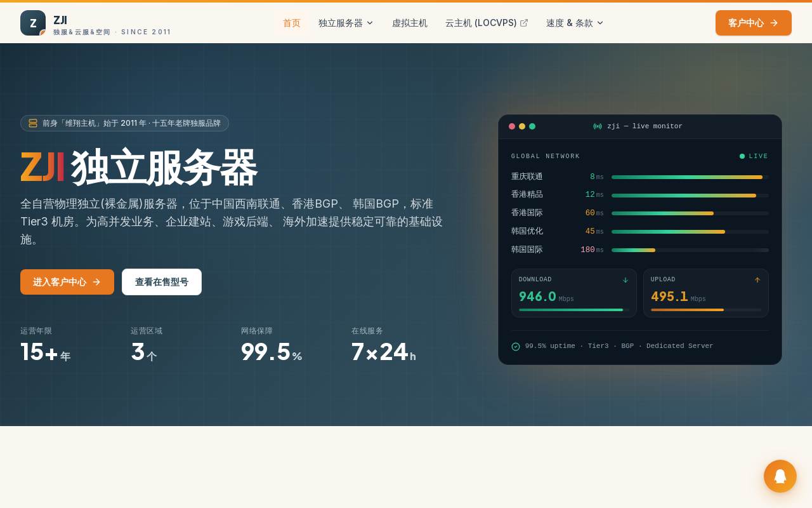Viewport: 812px width, 508px height.
Task: Click the zji — live monitor title text
Action: tap(645, 126)
